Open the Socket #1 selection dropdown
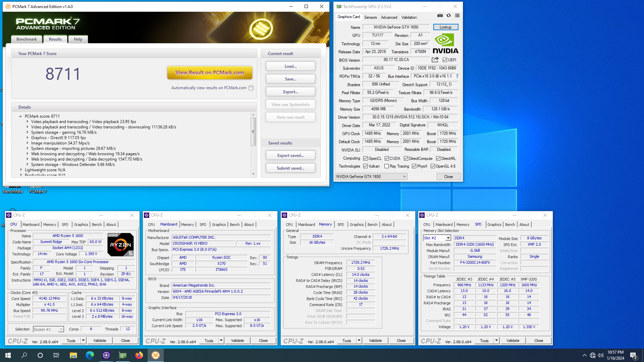Image resolution: width=644 pixels, height=362 pixels. [x=48, y=329]
